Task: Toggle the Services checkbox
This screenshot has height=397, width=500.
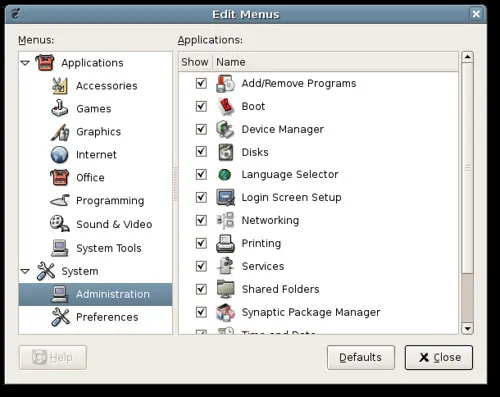Action: click(201, 266)
